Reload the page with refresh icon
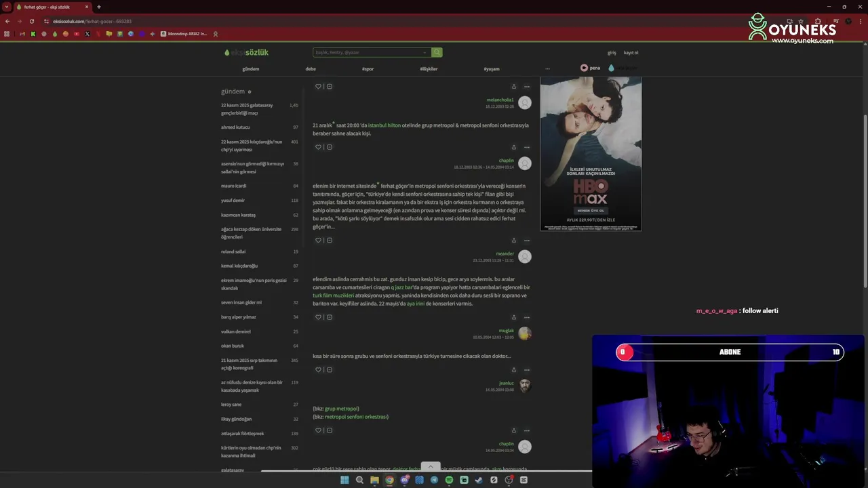Viewport: 868px width, 488px height. (x=31, y=21)
